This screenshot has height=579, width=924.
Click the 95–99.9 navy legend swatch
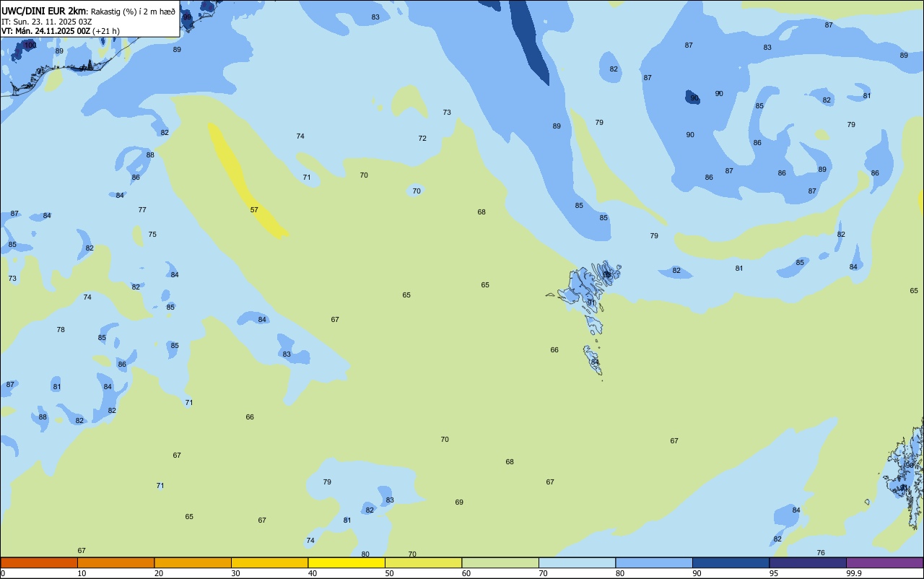tap(808, 562)
